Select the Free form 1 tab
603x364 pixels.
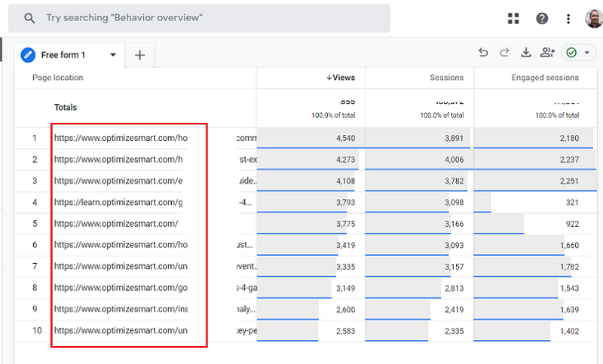click(69, 55)
